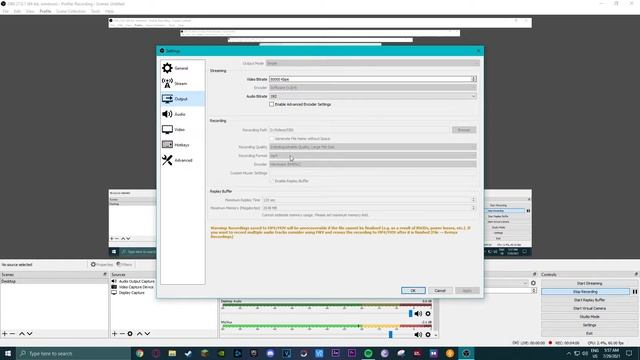The width and height of the screenshot is (640, 360).
Task: Mute Mic/Aux with the speaker icon
Action: click(x=418, y=335)
